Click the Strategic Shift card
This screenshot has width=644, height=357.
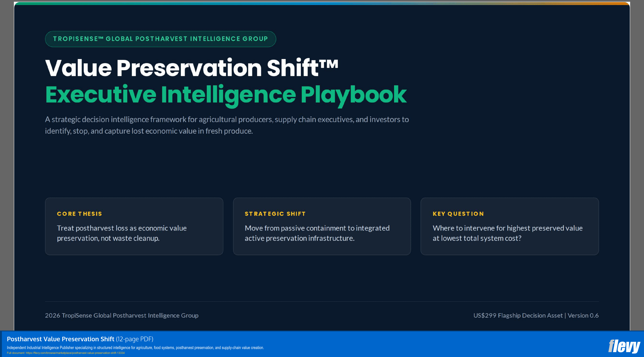[x=322, y=226]
